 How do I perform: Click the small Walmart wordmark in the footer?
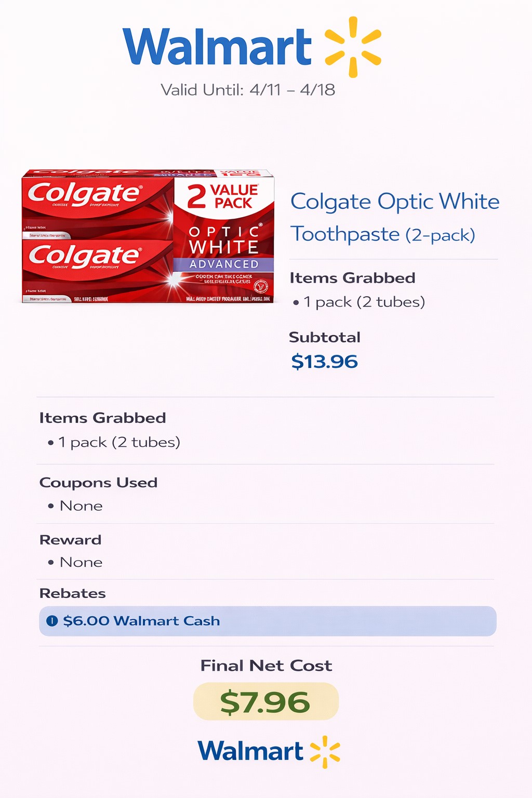click(250, 751)
